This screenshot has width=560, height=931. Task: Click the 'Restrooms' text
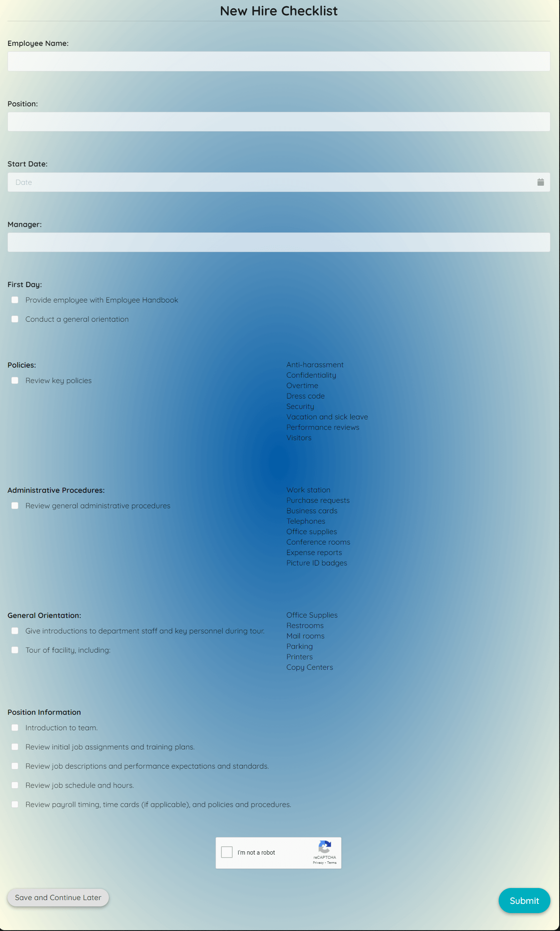click(305, 626)
